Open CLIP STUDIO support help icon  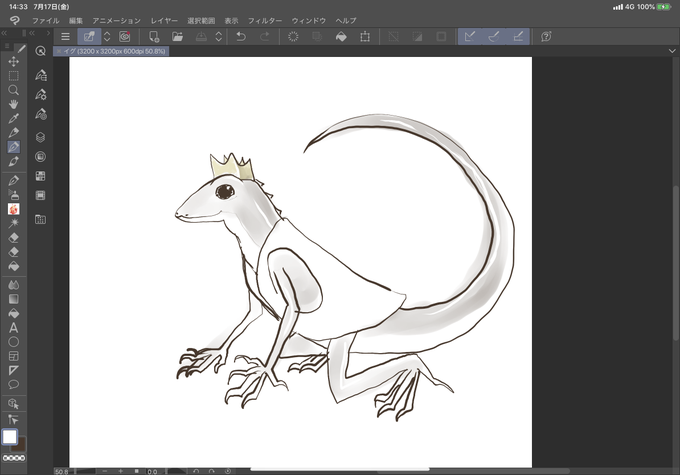coord(546,36)
